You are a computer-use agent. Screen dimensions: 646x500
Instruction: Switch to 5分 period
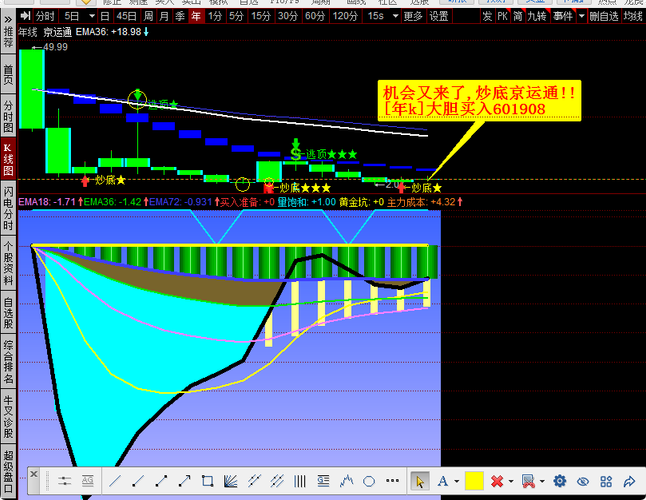(236, 16)
